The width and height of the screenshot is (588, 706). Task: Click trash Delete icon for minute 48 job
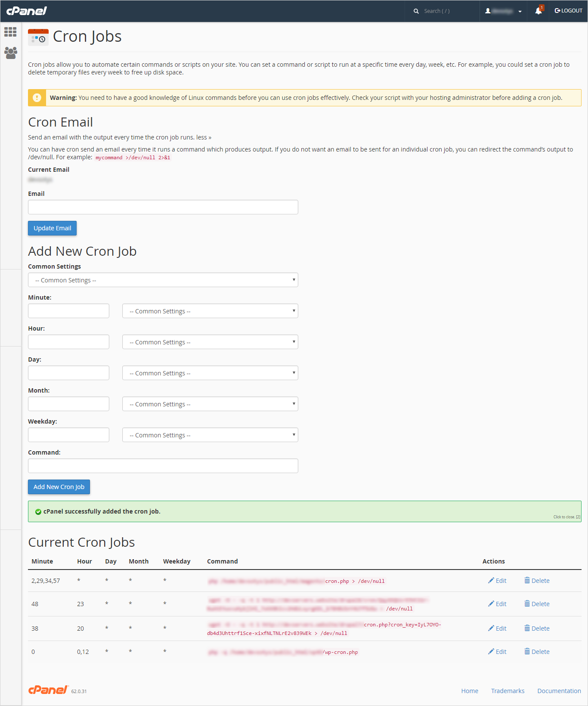click(527, 604)
